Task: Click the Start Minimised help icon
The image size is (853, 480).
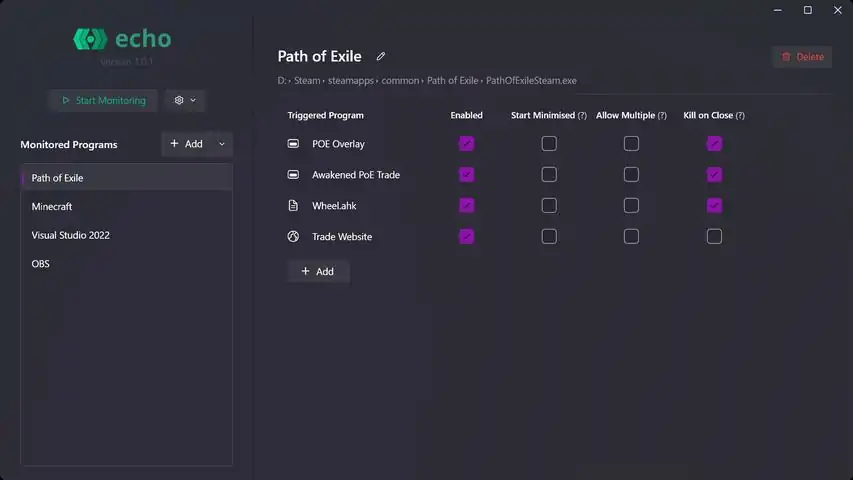Action: point(582,116)
